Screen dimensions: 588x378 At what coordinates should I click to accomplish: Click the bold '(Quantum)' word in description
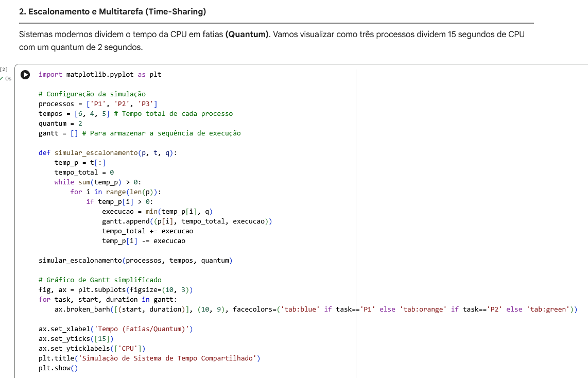coord(247,35)
